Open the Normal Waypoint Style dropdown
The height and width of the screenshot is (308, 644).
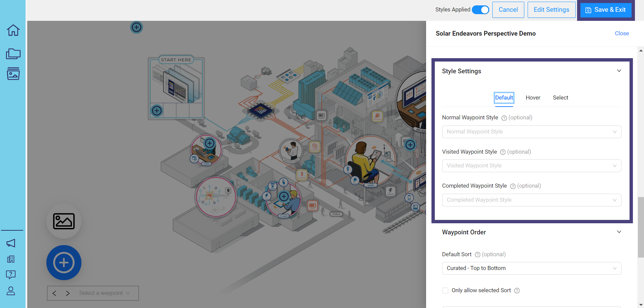coord(531,132)
